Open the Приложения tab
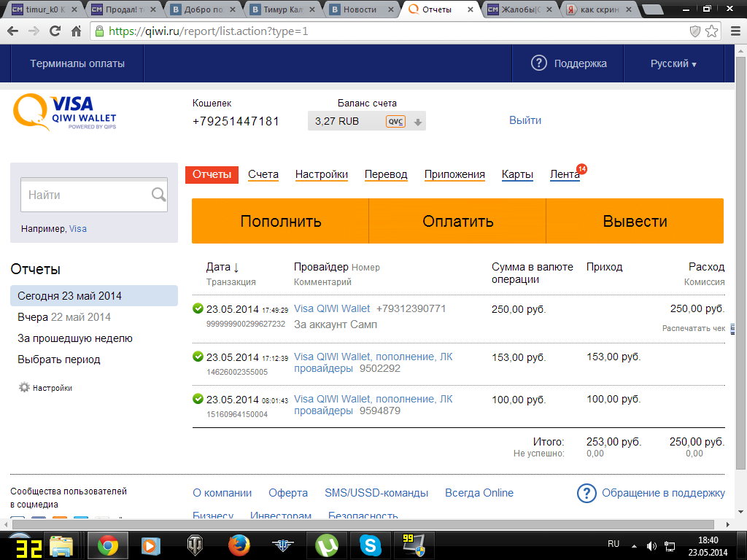This screenshot has width=747, height=560. pyautogui.click(x=454, y=175)
